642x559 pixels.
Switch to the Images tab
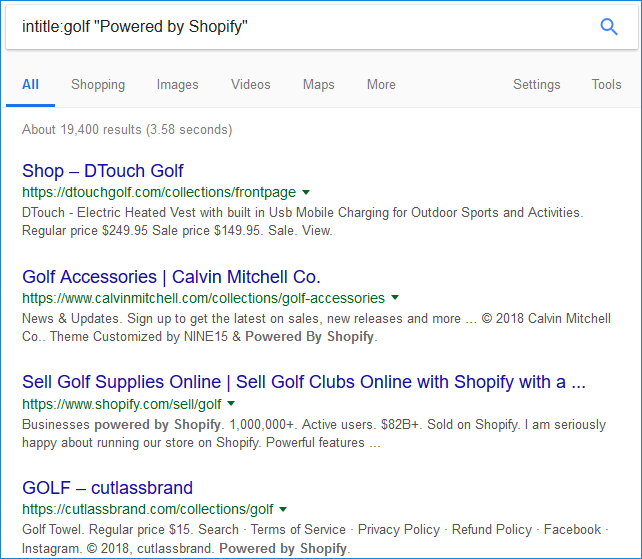[177, 85]
